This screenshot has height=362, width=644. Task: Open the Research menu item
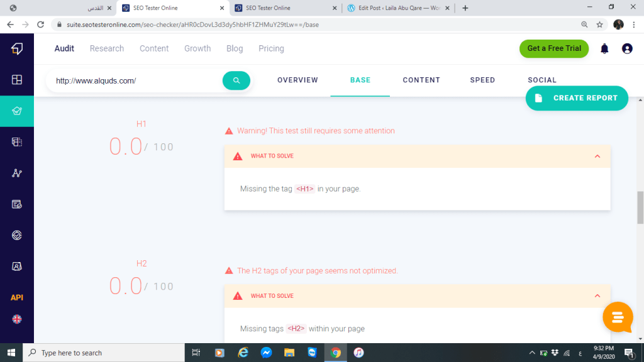pos(107,48)
